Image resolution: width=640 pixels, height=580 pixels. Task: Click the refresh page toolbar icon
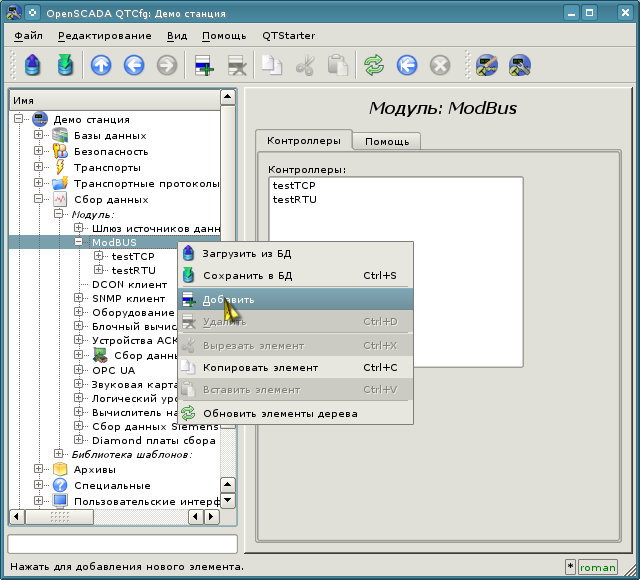pyautogui.click(x=373, y=66)
